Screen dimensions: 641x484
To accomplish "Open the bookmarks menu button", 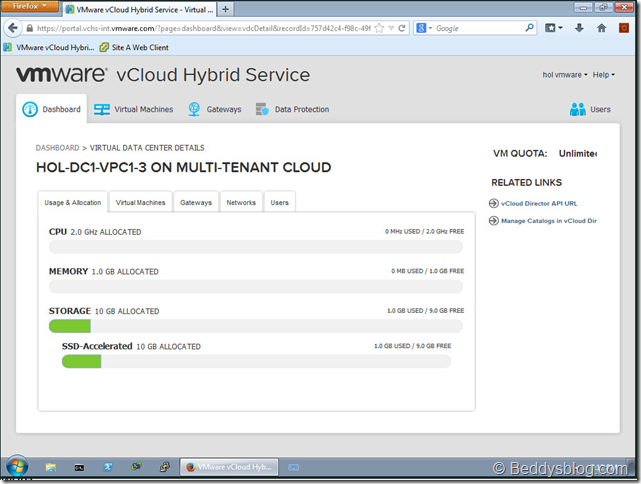I will (x=554, y=28).
